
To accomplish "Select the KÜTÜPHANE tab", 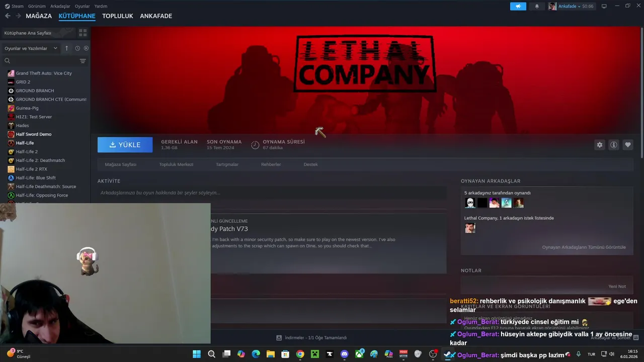I will (77, 16).
